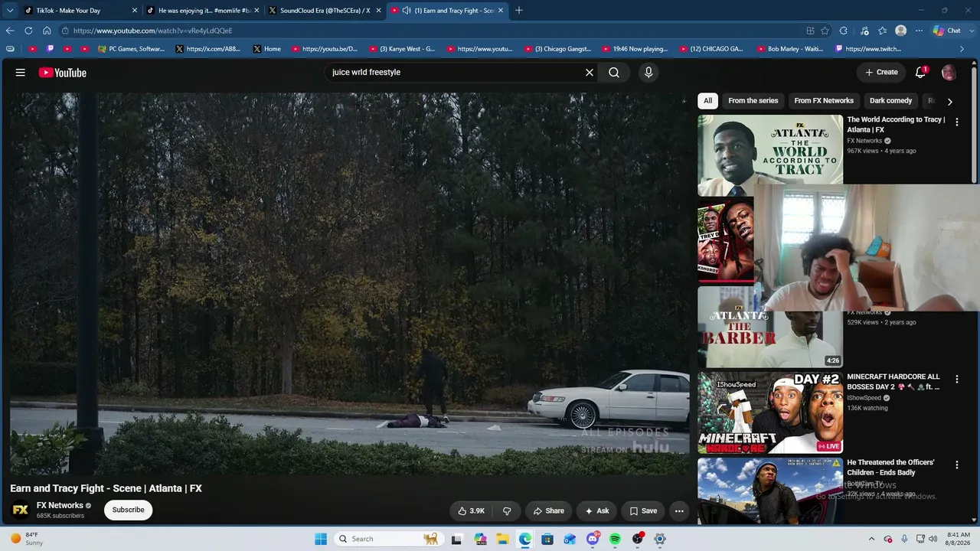The height and width of the screenshot is (551, 980).
Task: Close the Earn and Tracy Fight tab
Action: point(501,11)
